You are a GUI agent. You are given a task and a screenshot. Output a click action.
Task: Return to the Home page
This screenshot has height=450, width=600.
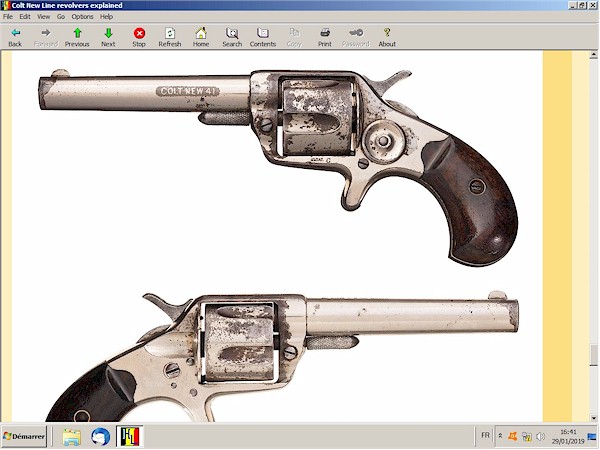[x=201, y=37]
